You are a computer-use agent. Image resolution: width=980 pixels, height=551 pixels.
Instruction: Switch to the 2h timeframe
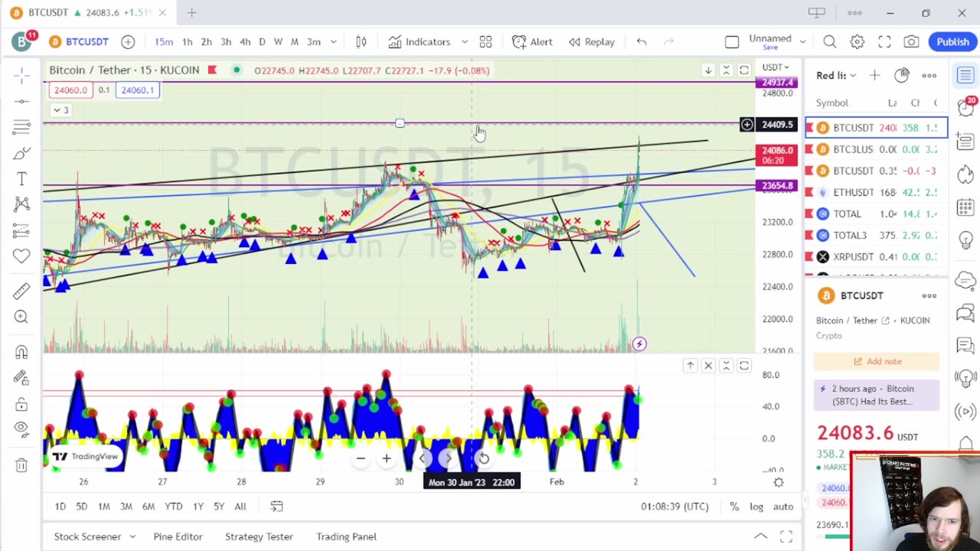click(x=206, y=42)
